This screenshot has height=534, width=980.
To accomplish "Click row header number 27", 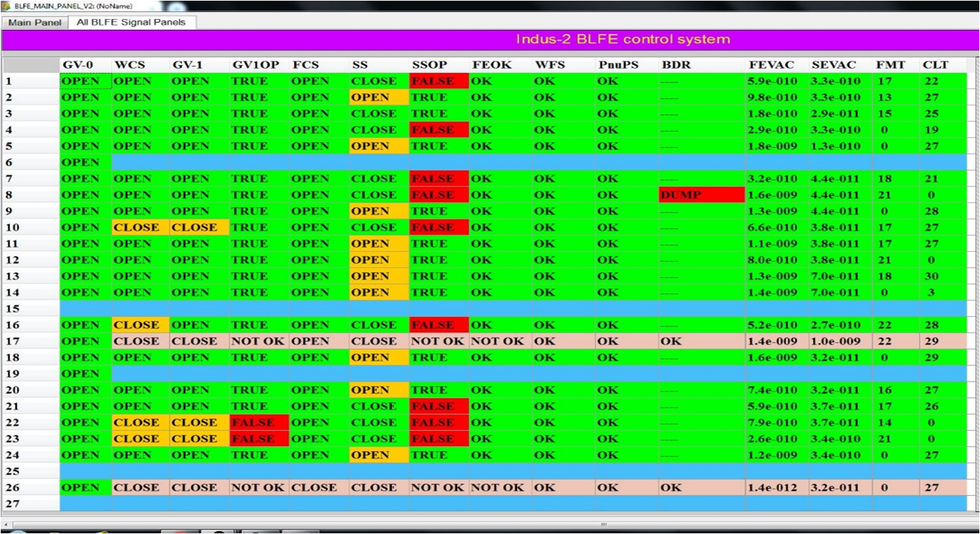I will tap(30, 504).
